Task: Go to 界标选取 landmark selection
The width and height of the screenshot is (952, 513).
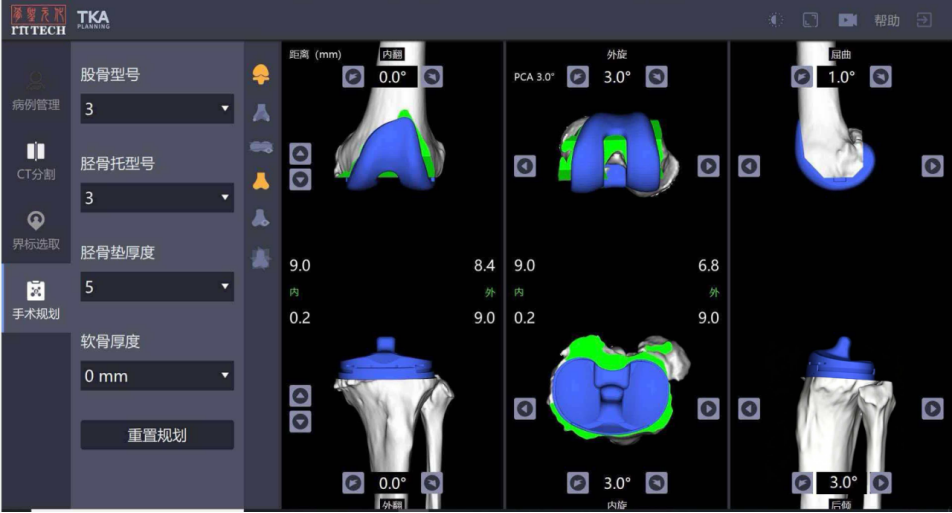Action: coord(36,231)
